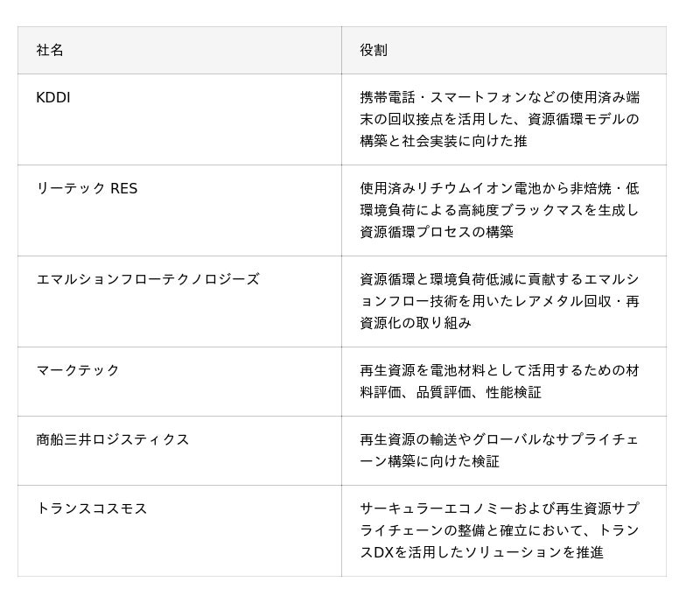Click the line ーン構築に向けた検証
This screenshot has height=603, width=700.
point(430,461)
